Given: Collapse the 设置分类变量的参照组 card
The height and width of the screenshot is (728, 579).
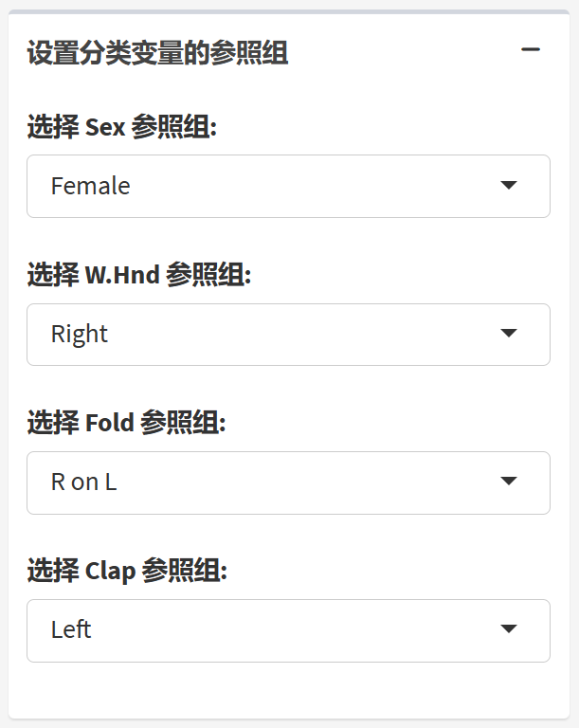Looking at the screenshot, I should [x=531, y=49].
